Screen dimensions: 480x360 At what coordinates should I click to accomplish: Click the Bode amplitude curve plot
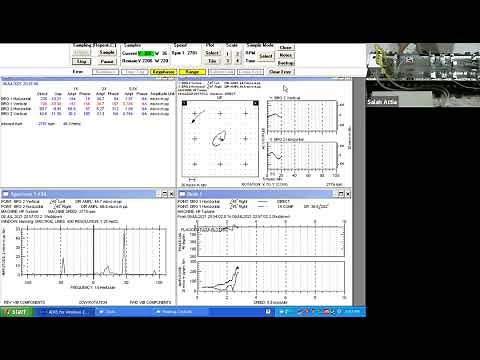pos(271,277)
